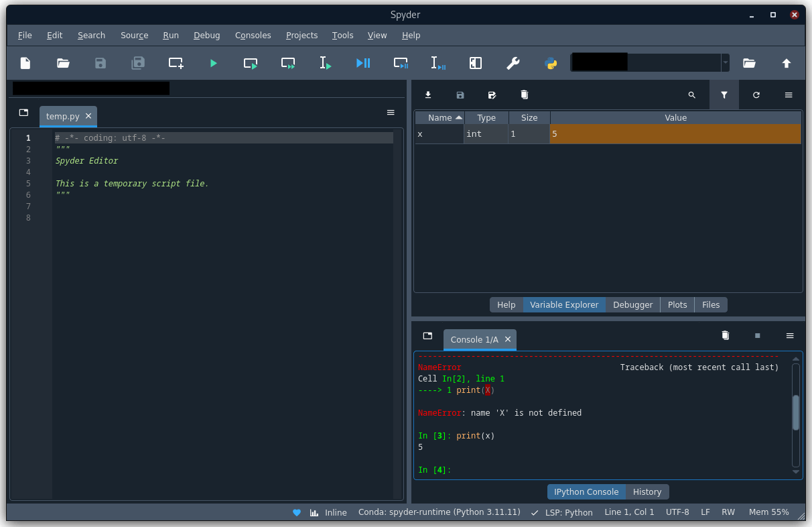Open editor options hamburger menu
812x527 pixels.
pyautogui.click(x=391, y=113)
